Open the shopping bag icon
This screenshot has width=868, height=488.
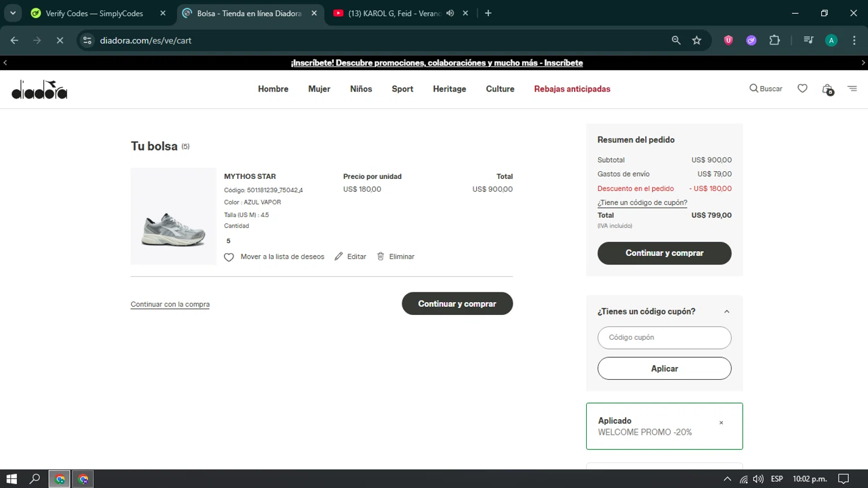point(827,89)
